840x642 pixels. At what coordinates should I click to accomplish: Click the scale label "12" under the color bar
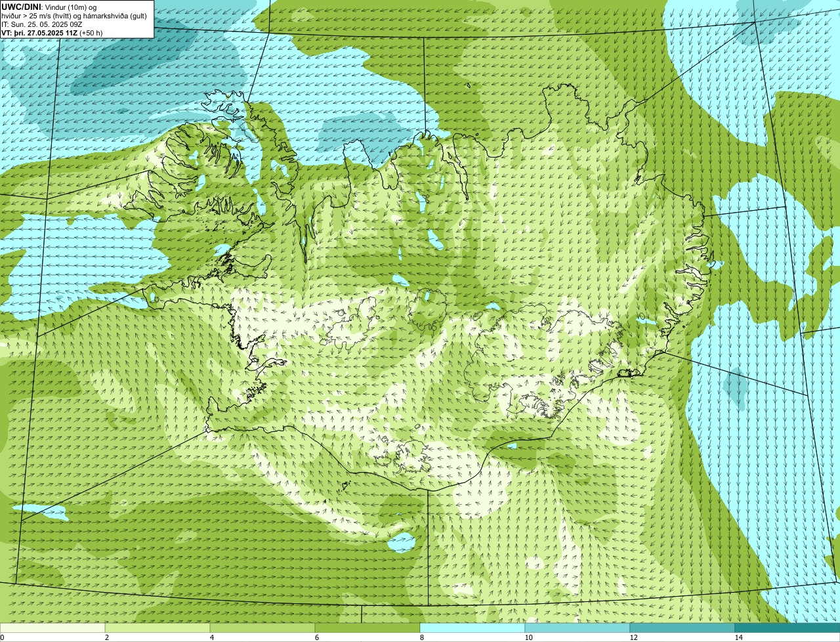633,637
